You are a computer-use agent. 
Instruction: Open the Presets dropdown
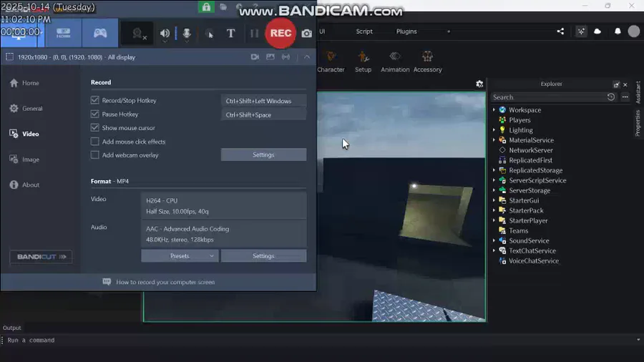coord(180,255)
